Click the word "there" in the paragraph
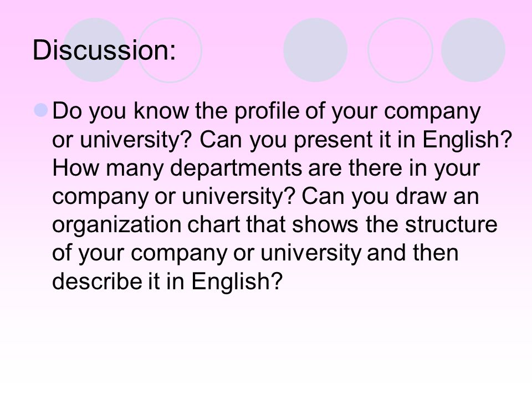The image size is (532, 399). 375,167
